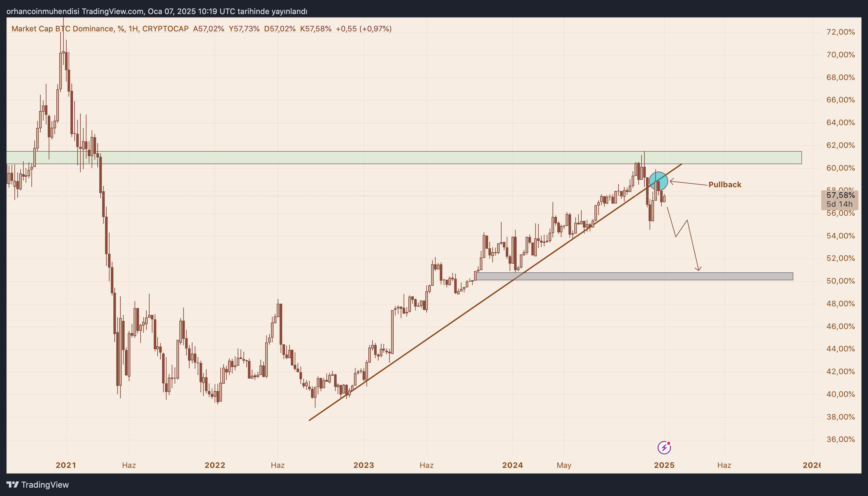The image size is (868, 496).
Task: Click the orhancoinmuhendisi author name in header
Action: tap(43, 11)
